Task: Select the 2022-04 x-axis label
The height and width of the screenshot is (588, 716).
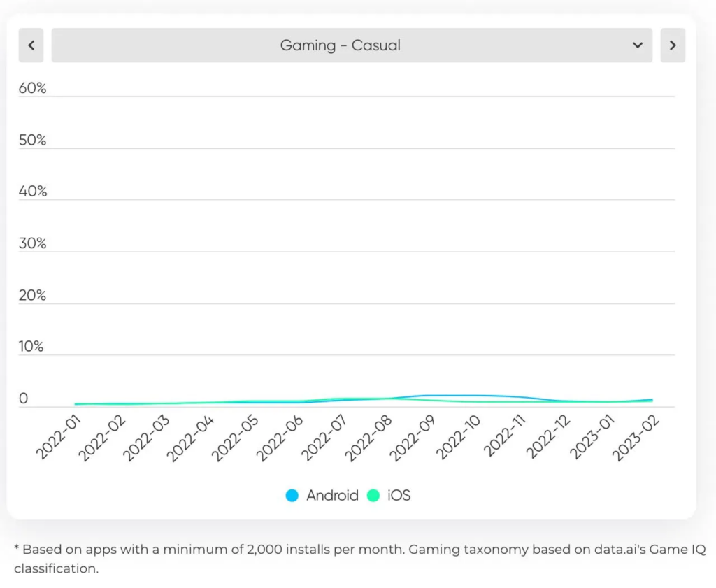Action: [192, 438]
